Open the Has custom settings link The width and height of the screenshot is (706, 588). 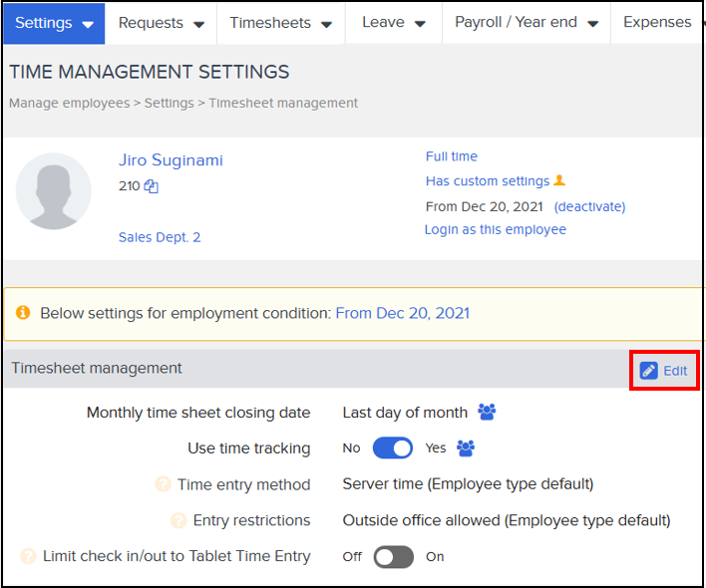tap(488, 180)
